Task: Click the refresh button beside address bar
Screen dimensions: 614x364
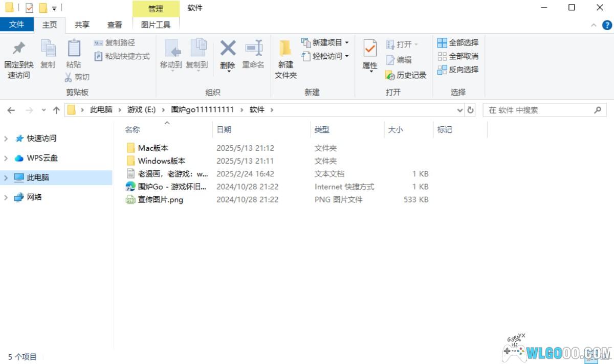Action: (x=471, y=110)
